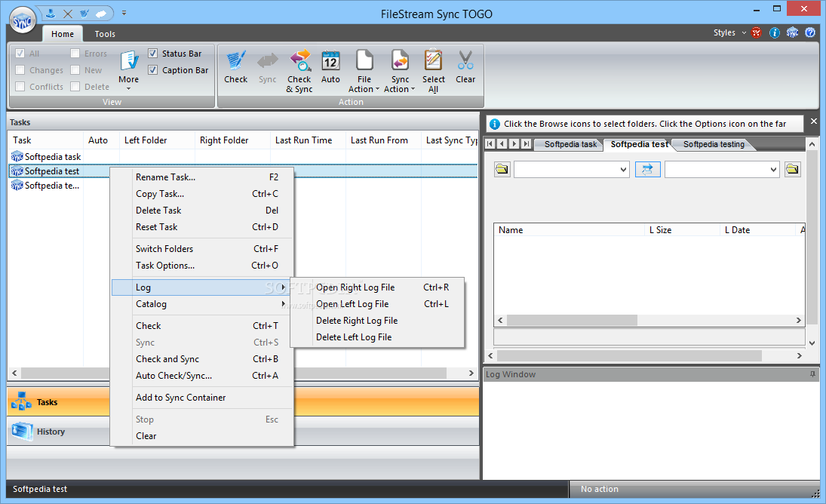Click the greyed Sync arrows icon
The image size is (826, 504).
pos(267,61)
